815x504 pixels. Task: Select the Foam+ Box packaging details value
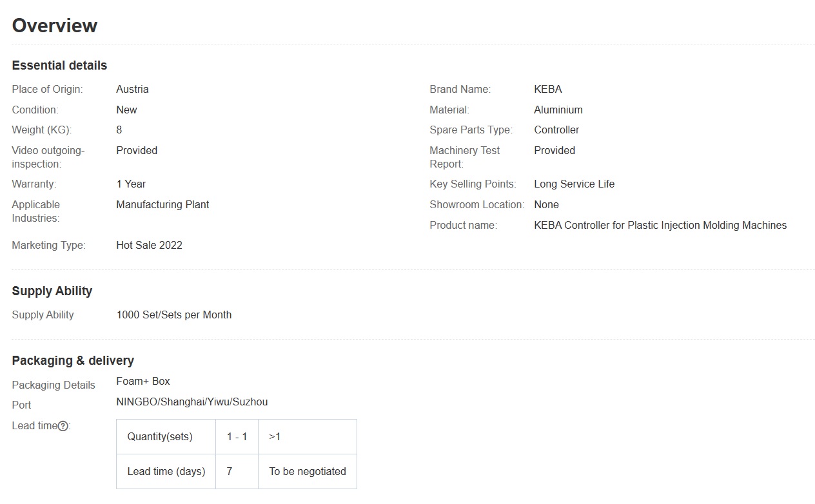[x=143, y=382]
